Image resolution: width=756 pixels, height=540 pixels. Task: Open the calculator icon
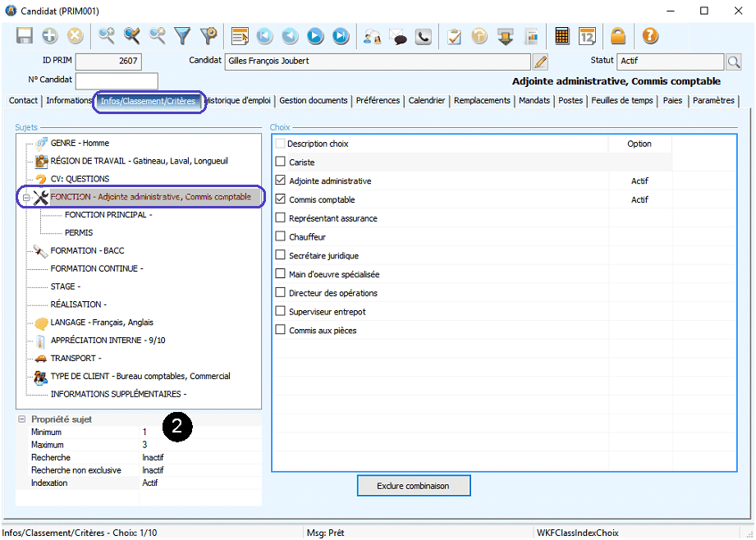click(562, 36)
